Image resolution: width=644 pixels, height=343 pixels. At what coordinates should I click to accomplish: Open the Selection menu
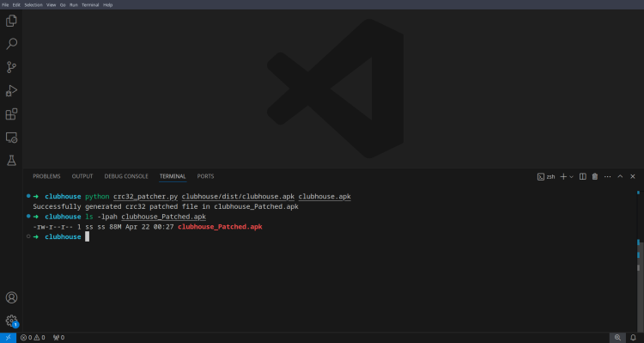[x=33, y=5]
